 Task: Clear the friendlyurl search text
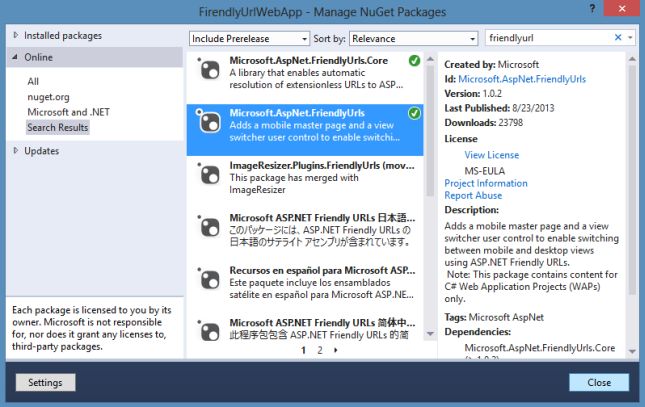click(x=618, y=37)
